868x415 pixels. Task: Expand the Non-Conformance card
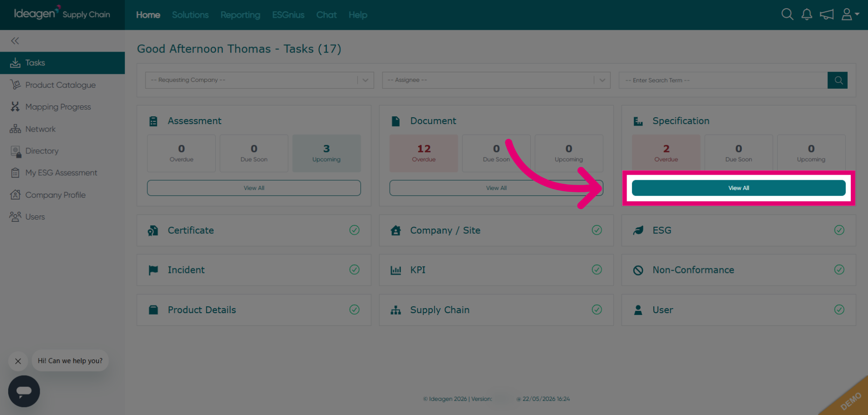pyautogui.click(x=739, y=270)
